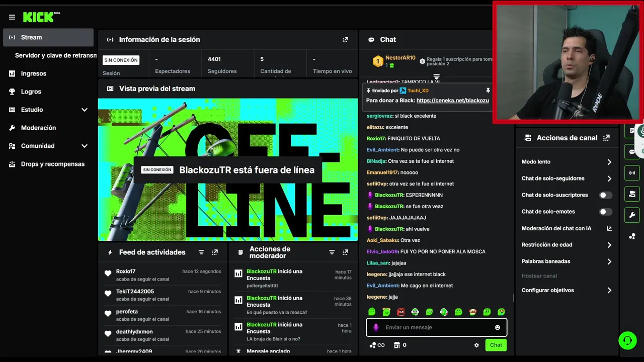Unpin the message sent by Tuchi_XD
This screenshot has height=362, width=644.
[488, 90]
